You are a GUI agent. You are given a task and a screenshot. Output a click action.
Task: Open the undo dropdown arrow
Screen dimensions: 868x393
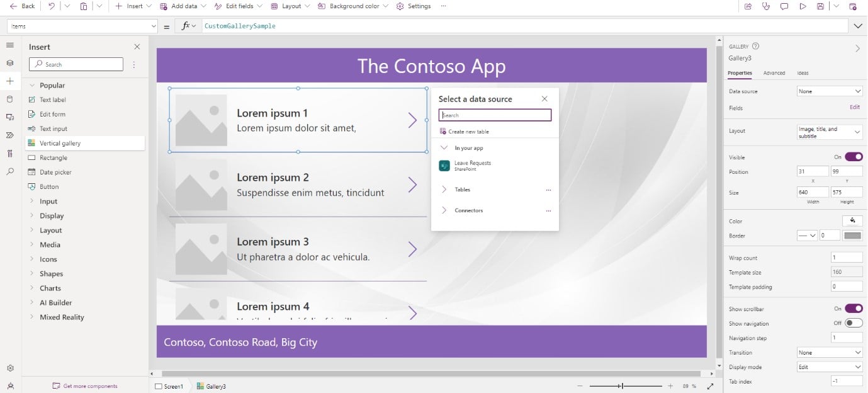click(x=67, y=6)
